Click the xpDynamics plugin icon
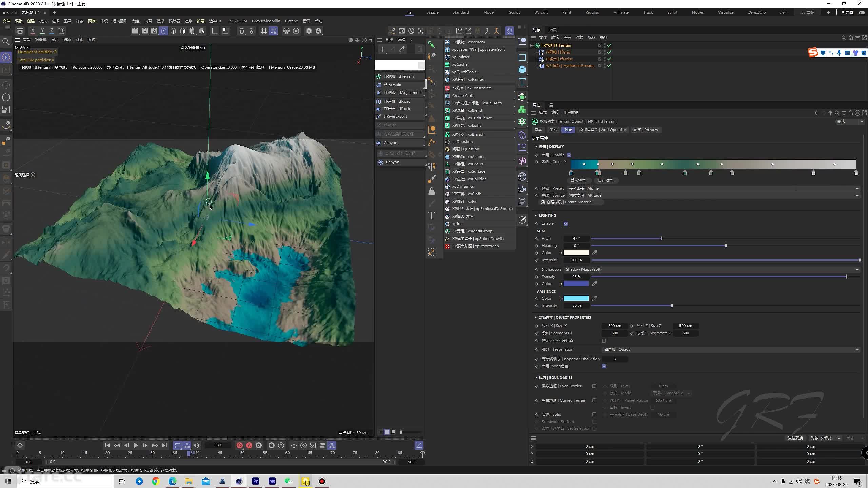The image size is (868, 488). coord(447,186)
